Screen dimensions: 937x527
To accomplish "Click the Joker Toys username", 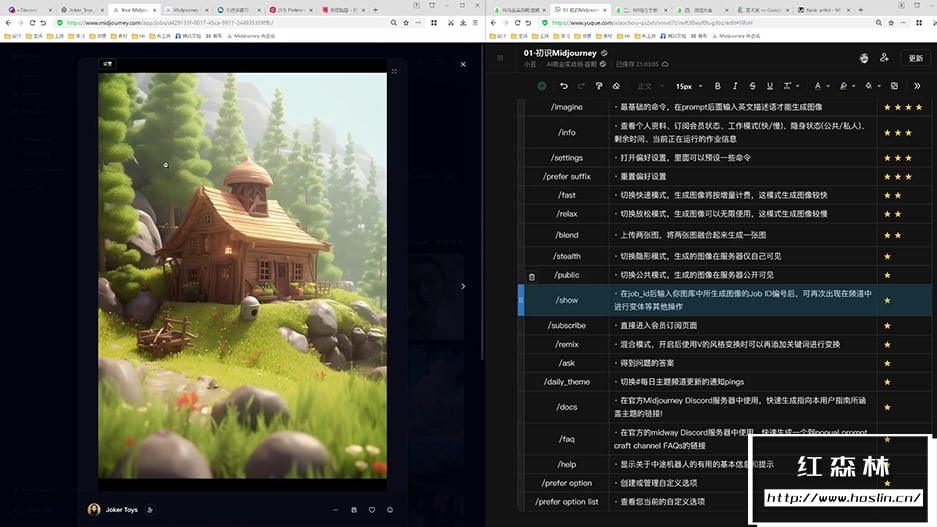I will click(121, 510).
